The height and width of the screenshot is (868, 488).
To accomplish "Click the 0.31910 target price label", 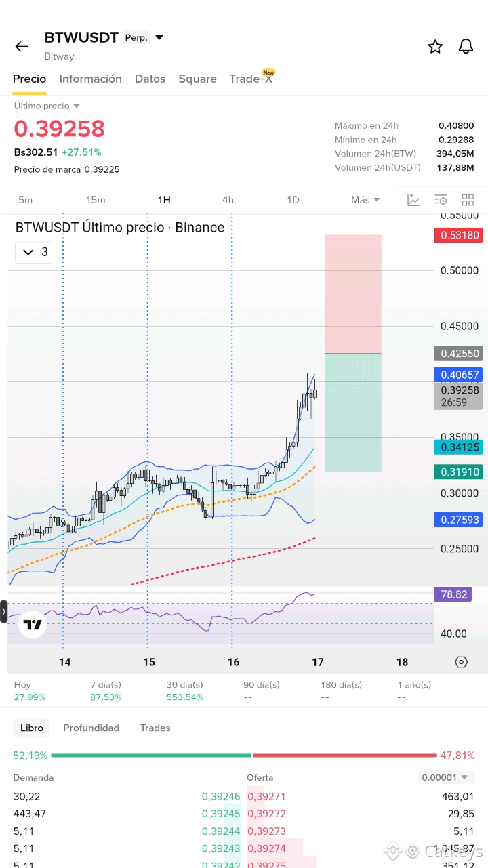I will point(459,472).
